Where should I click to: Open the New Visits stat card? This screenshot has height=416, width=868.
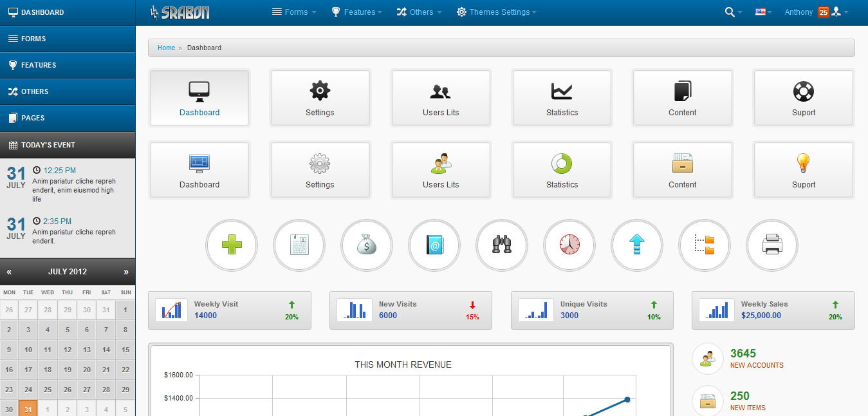tap(411, 310)
